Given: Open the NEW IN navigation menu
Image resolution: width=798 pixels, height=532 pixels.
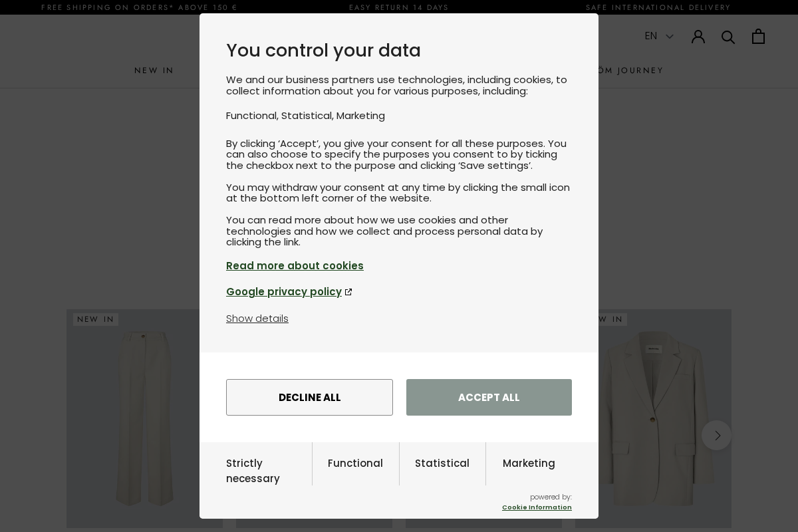Looking at the screenshot, I should 154,70.
